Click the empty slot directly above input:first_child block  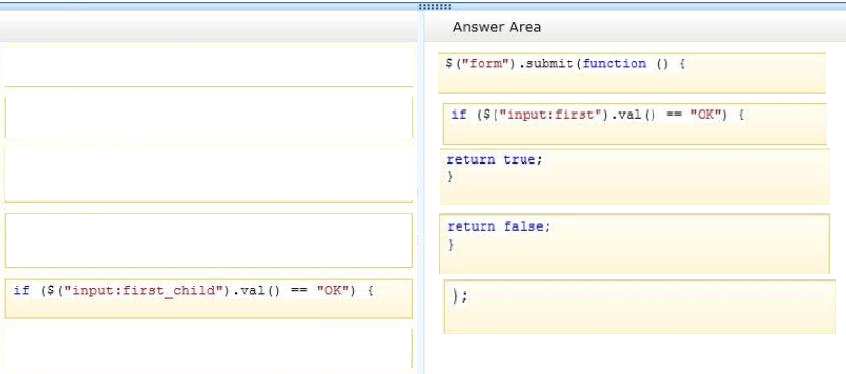point(208,240)
